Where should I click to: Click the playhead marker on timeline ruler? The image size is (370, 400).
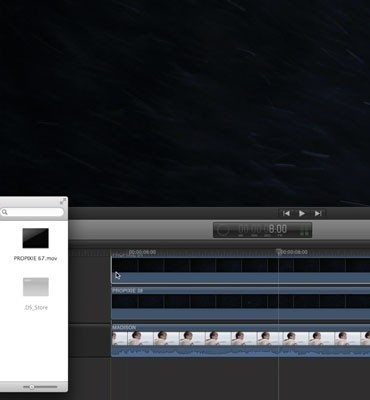tap(278, 252)
